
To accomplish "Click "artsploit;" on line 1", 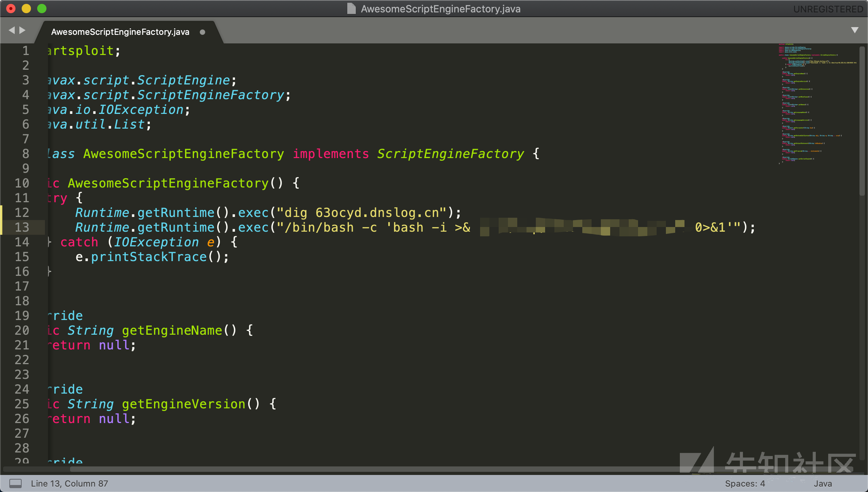I will [84, 51].
